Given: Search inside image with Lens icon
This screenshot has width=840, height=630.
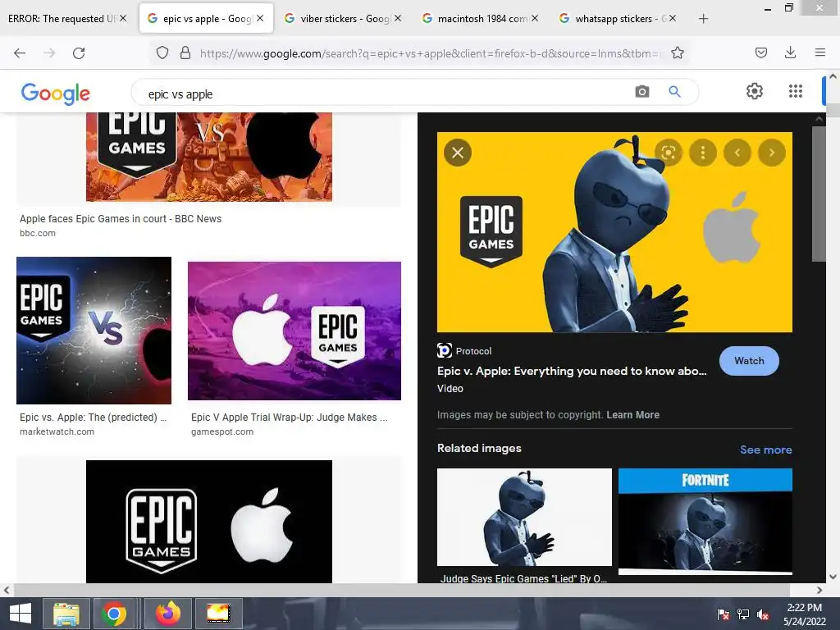Looking at the screenshot, I should (668, 153).
